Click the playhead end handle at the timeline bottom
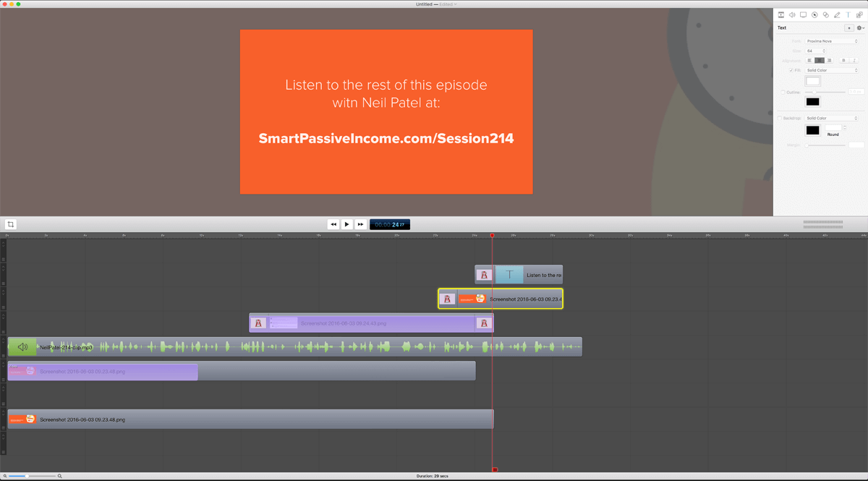 [495, 469]
